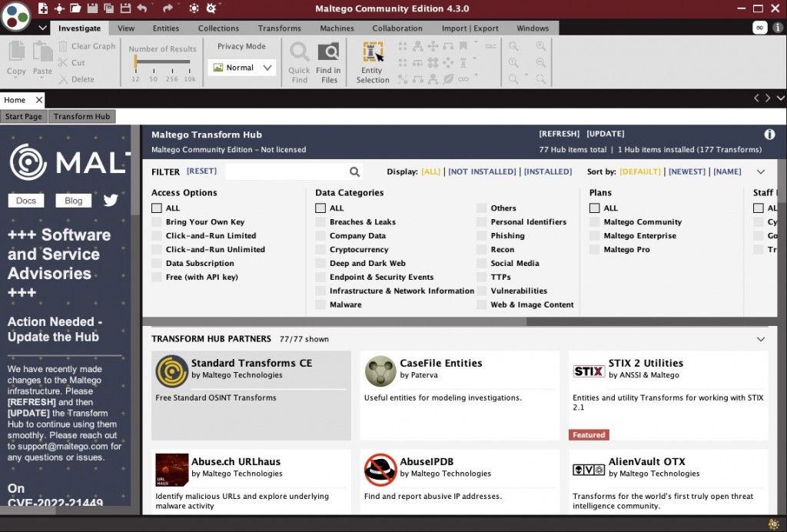Focus the hub filter search field
Image resolution: width=787 pixels, height=532 pixels.
pos(287,172)
